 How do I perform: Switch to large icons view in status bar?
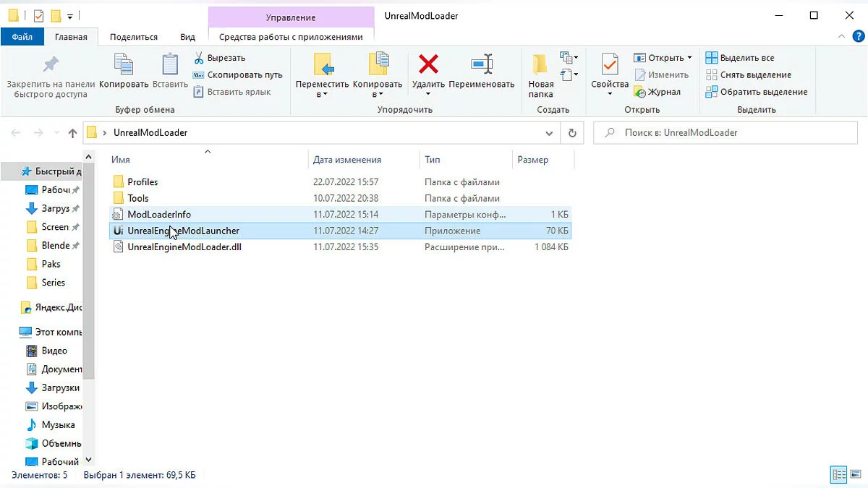pos(856,475)
